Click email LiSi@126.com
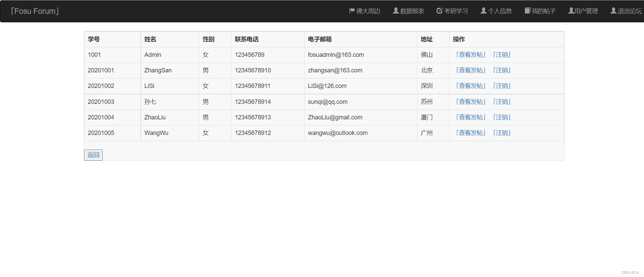The width and height of the screenshot is (644, 277). (x=327, y=86)
